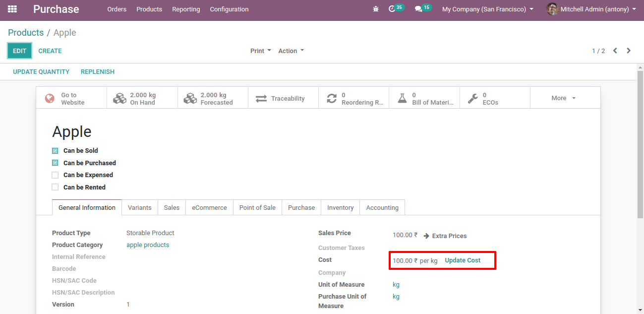
Task: Open the Print dropdown
Action: point(261,51)
